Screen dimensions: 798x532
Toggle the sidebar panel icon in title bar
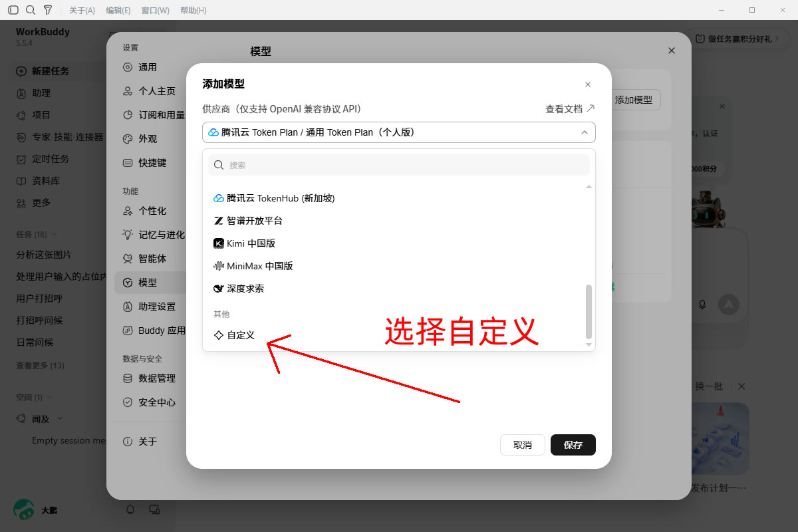tap(13, 10)
